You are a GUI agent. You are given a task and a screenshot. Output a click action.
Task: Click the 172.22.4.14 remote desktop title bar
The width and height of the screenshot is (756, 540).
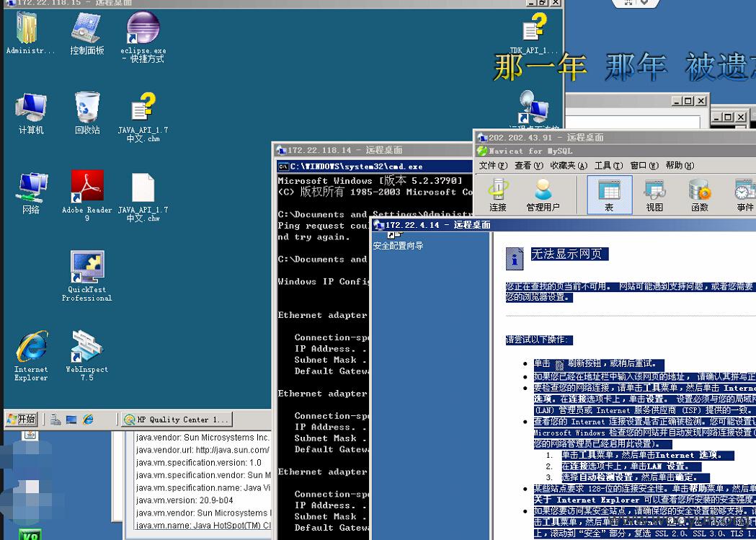click(x=564, y=225)
